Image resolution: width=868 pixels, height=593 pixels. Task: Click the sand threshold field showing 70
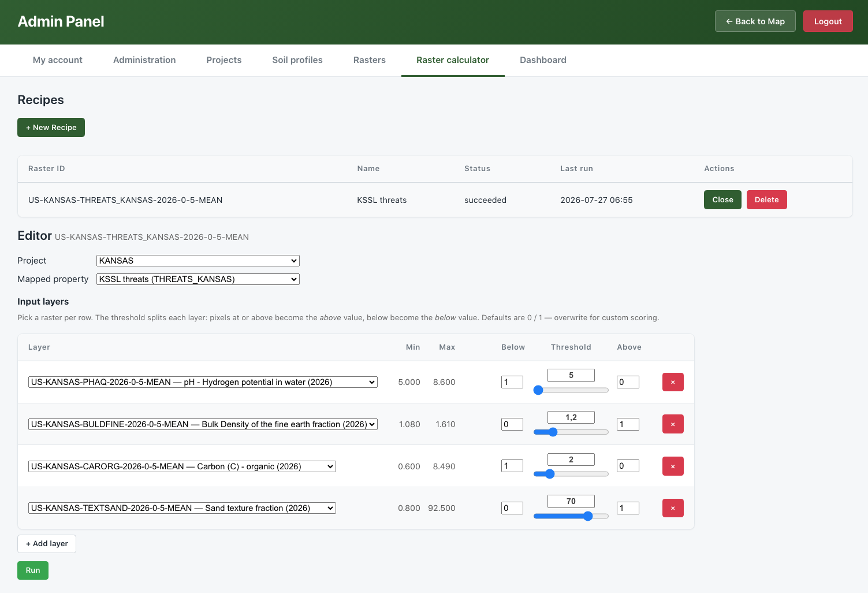[571, 501]
